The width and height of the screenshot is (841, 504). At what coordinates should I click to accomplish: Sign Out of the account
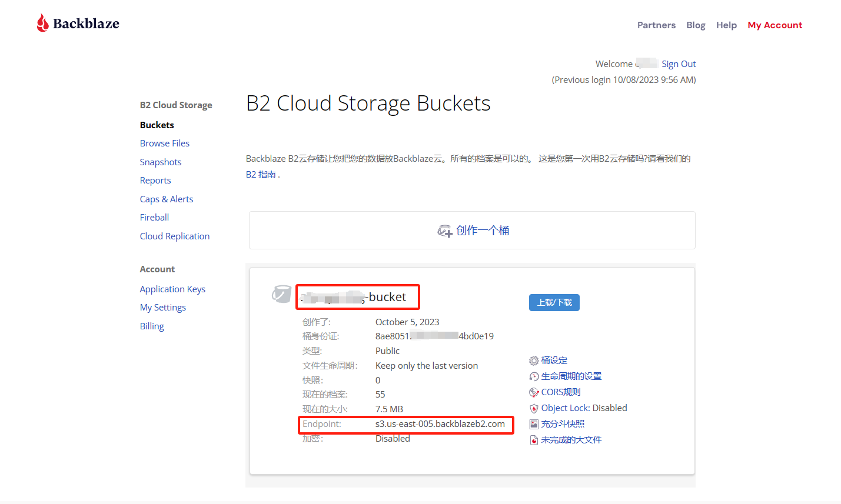[x=679, y=64]
